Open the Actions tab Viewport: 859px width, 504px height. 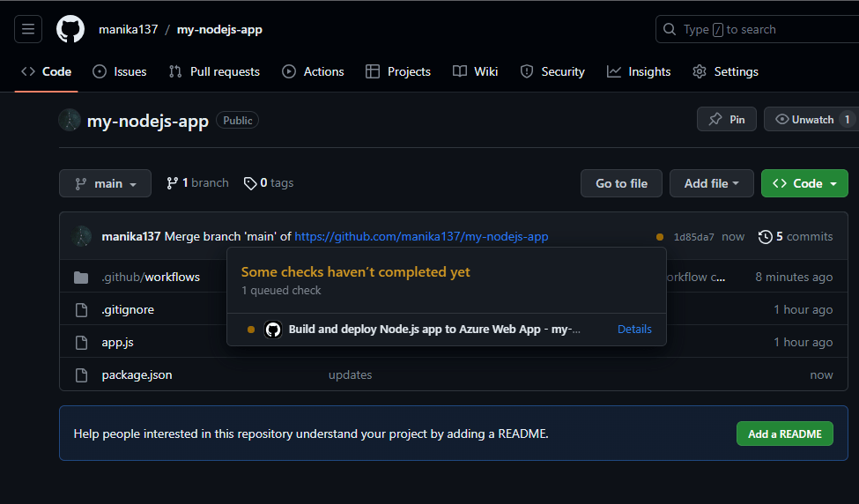click(x=313, y=71)
